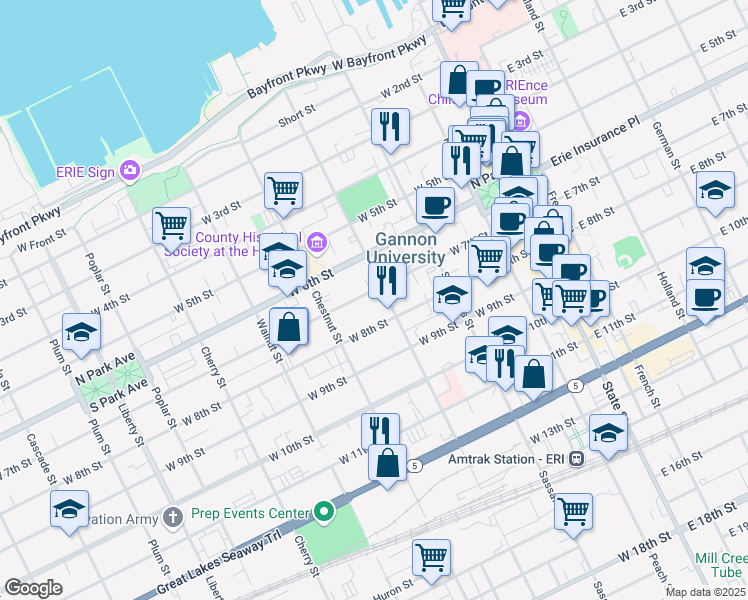Click the coffee marker right of Holland St
Screen dimensions: 748x600
point(706,299)
